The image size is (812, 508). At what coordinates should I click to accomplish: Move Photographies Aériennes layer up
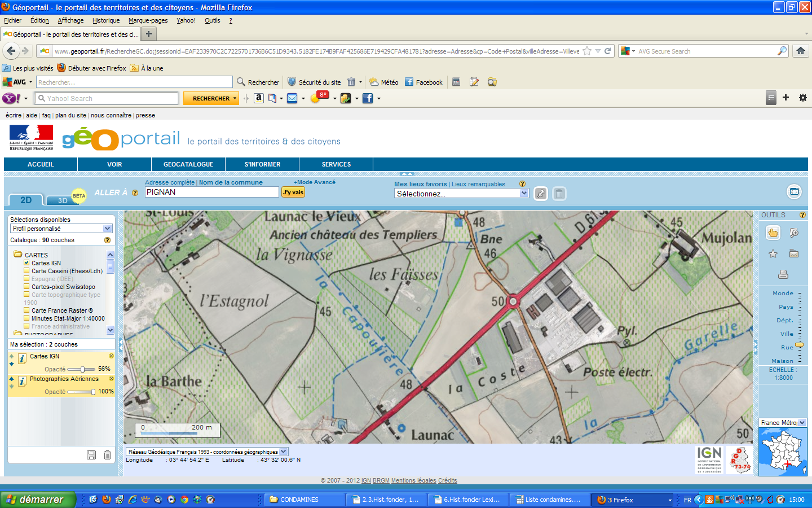pyautogui.click(x=12, y=379)
